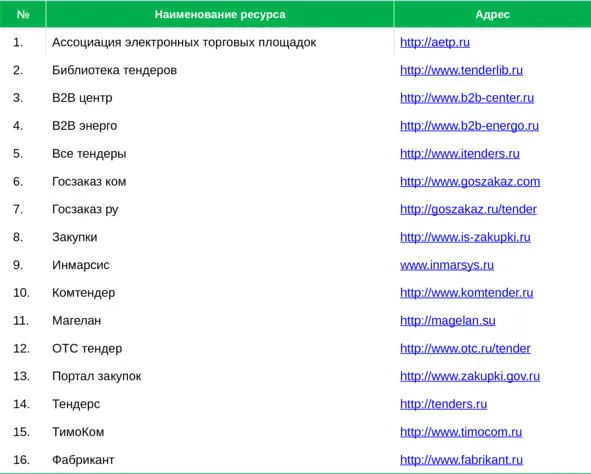This screenshot has height=474, width=591.
Task: Open the www.inmarsys.ru link
Action: click(x=447, y=265)
